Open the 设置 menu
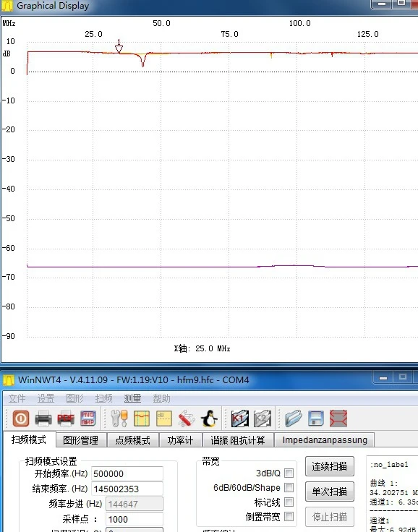 coord(46,398)
